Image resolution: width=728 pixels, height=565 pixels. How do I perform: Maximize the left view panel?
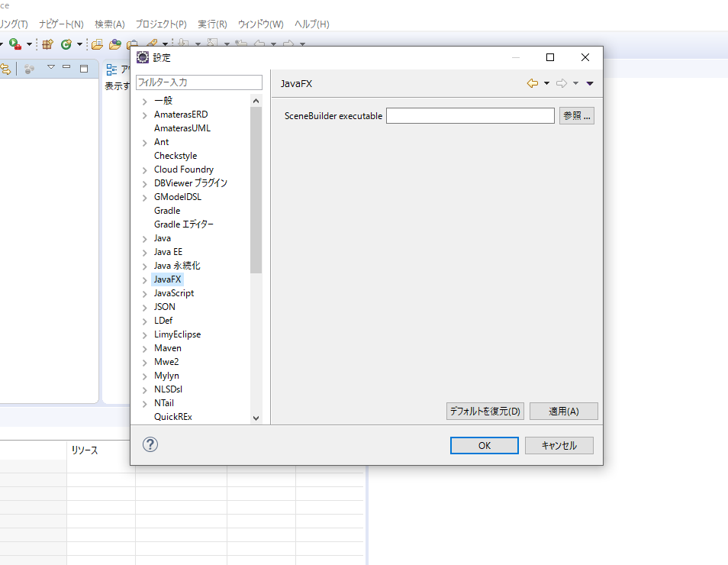pyautogui.click(x=84, y=68)
